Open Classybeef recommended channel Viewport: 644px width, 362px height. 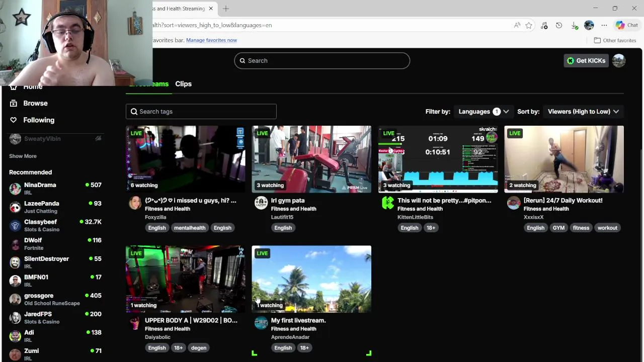click(x=55, y=225)
